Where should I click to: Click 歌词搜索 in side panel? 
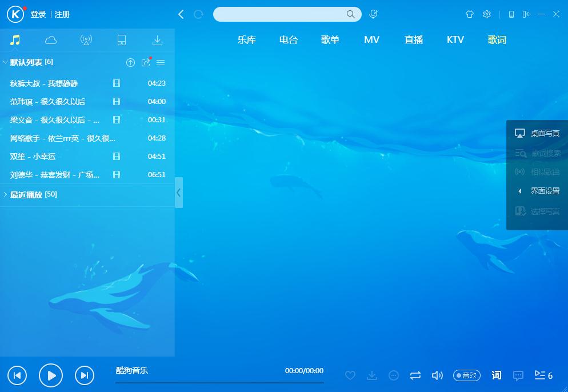(x=537, y=153)
